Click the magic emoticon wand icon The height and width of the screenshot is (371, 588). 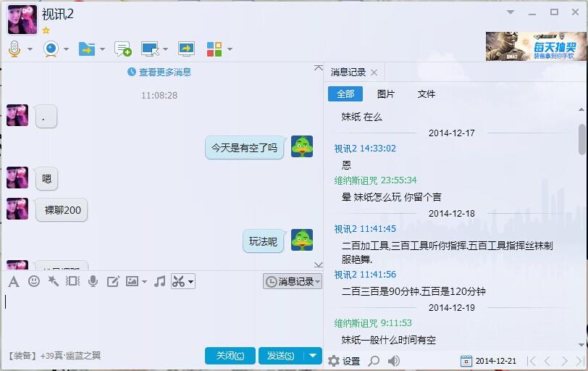click(x=54, y=281)
